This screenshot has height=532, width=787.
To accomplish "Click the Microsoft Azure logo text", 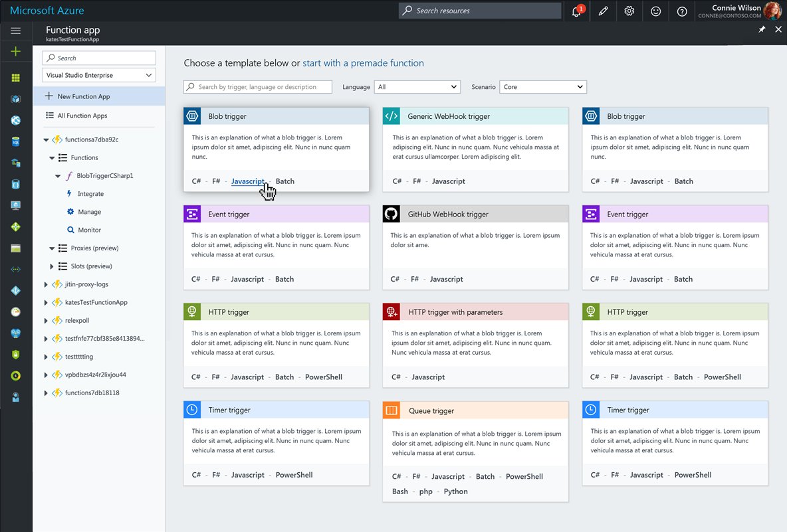I will 47,11.
